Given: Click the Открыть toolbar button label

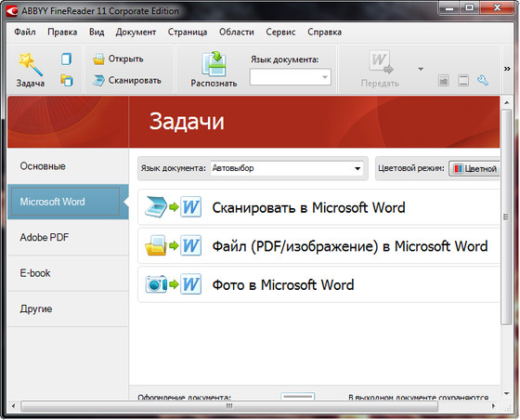Looking at the screenshot, I should coord(126,59).
